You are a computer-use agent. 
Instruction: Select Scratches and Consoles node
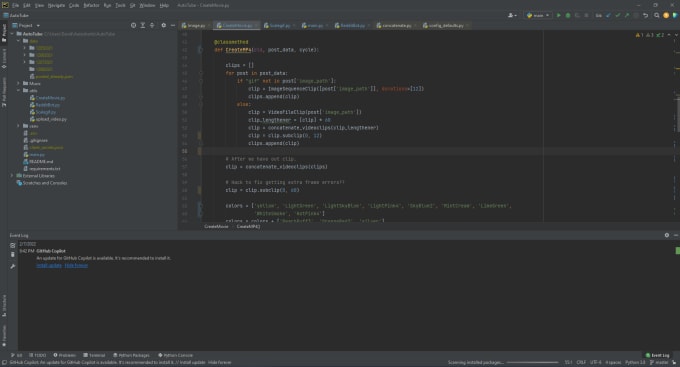pyautogui.click(x=42, y=183)
